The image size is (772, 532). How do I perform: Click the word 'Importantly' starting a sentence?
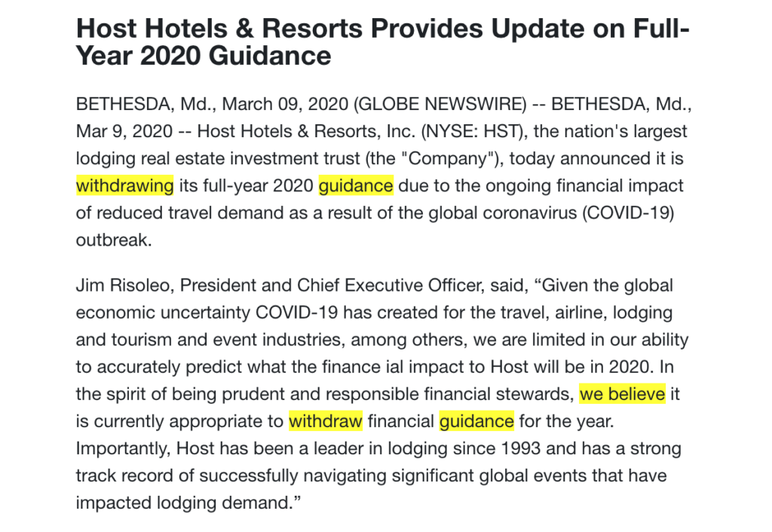[123, 448]
